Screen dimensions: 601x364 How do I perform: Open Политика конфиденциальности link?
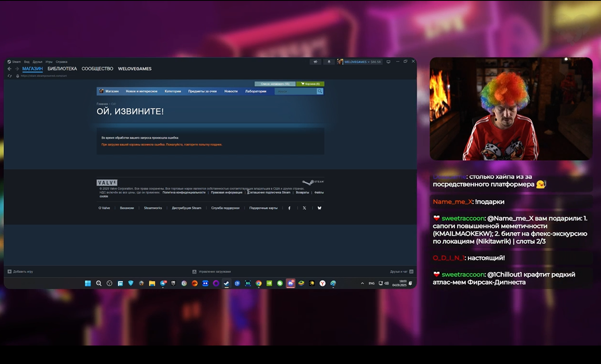(x=184, y=192)
